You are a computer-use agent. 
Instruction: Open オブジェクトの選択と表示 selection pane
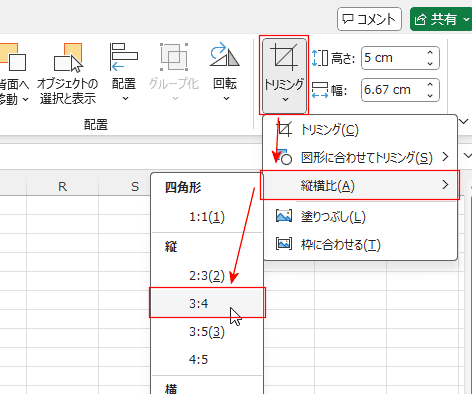point(68,72)
